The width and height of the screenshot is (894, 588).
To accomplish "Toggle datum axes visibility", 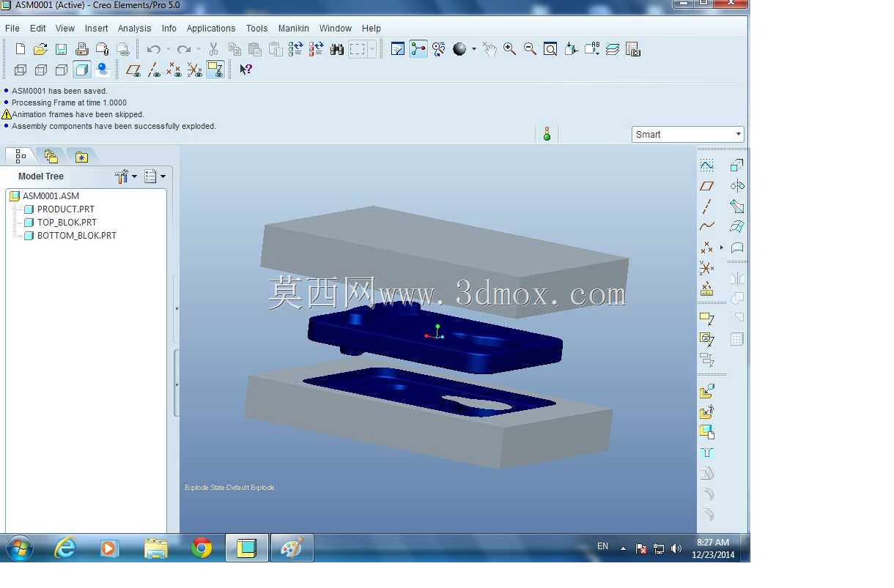I will click(154, 70).
